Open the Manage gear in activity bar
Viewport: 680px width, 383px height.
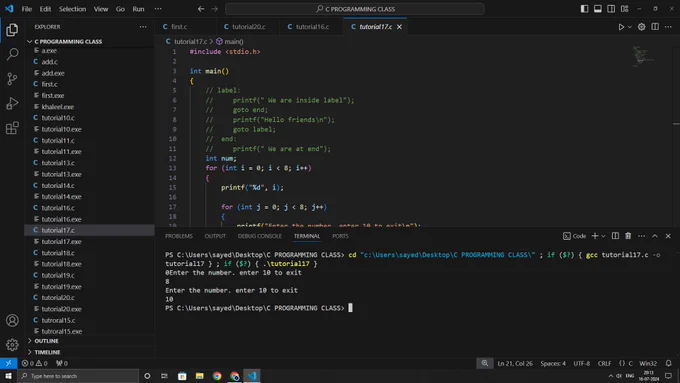pos(12,345)
